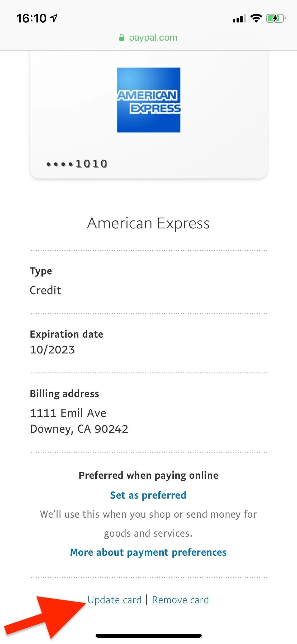
Task: Tap the American Express logo
Action: pos(149,100)
